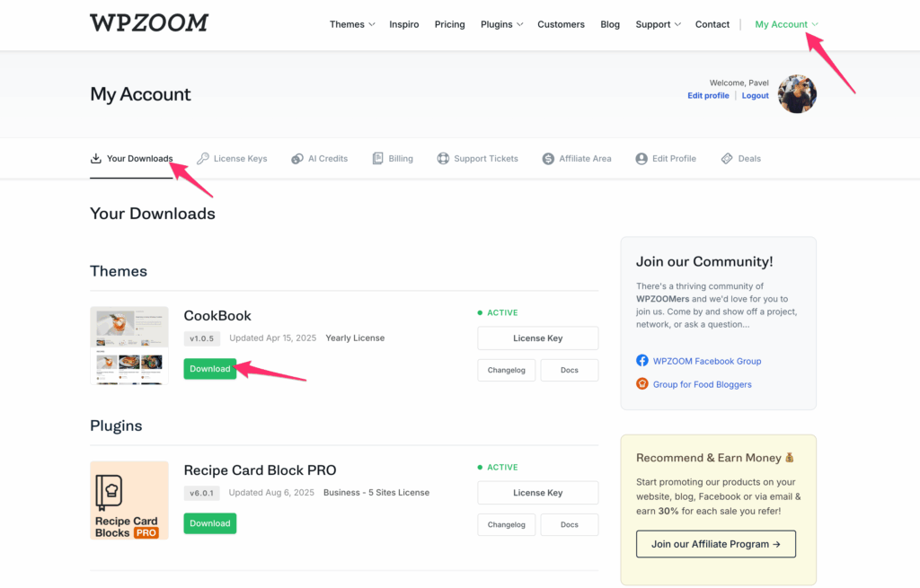
Task: Open the My Account dropdown menu
Action: [786, 24]
